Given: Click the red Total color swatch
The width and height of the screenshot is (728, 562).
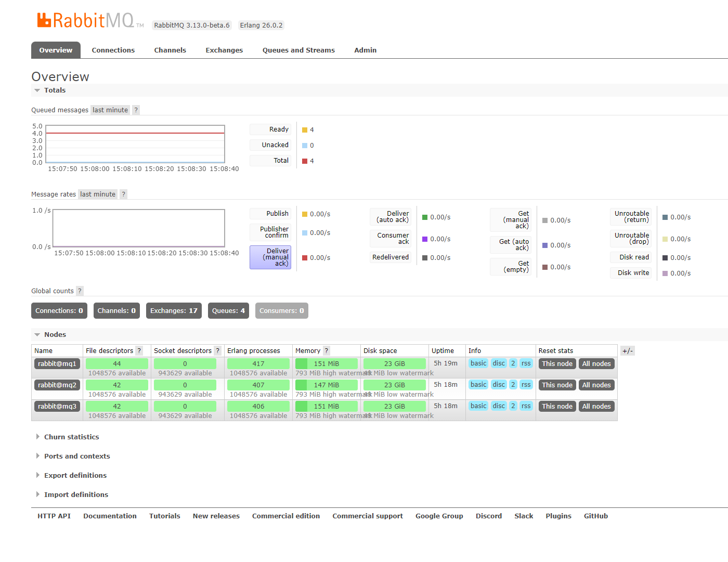Looking at the screenshot, I should coord(305,161).
